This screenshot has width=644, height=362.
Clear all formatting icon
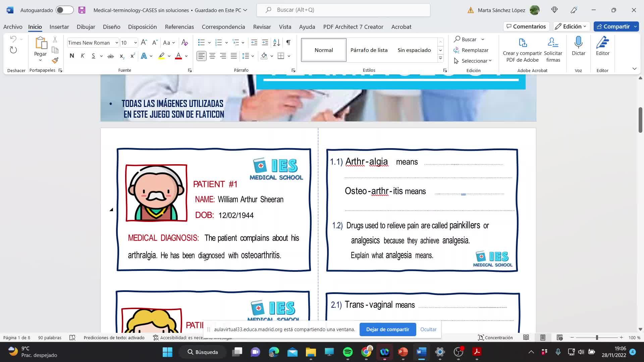(x=184, y=43)
